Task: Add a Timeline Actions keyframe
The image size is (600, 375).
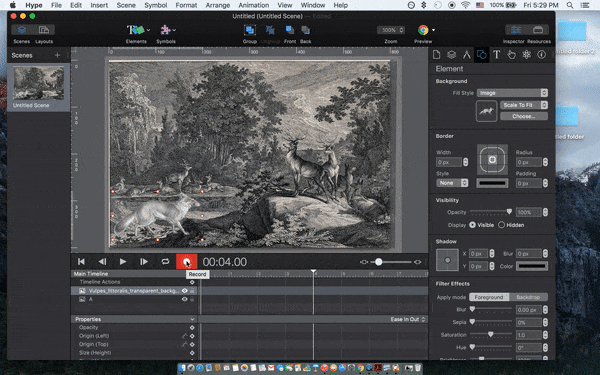Action: click(192, 282)
